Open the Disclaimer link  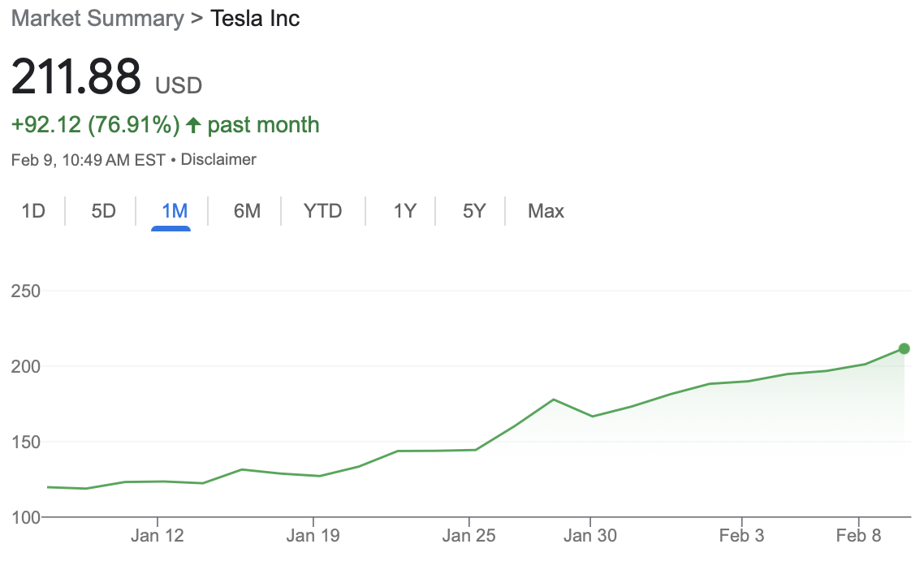[x=218, y=160]
